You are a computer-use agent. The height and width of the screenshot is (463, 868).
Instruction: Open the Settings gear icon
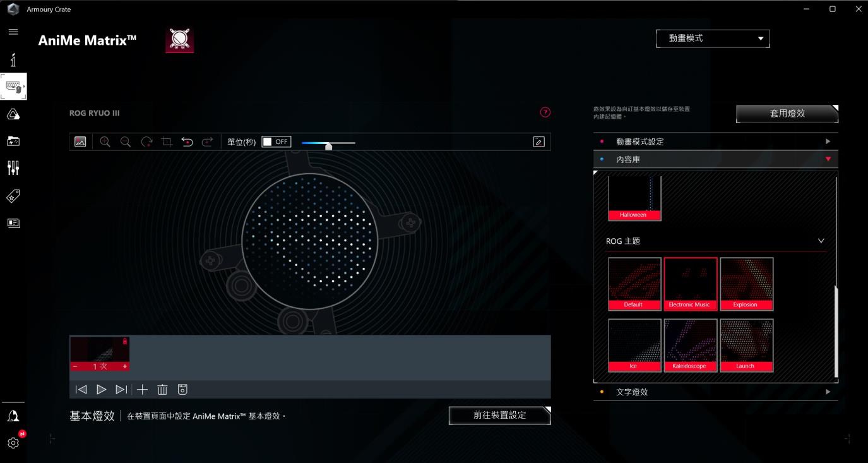(13, 443)
